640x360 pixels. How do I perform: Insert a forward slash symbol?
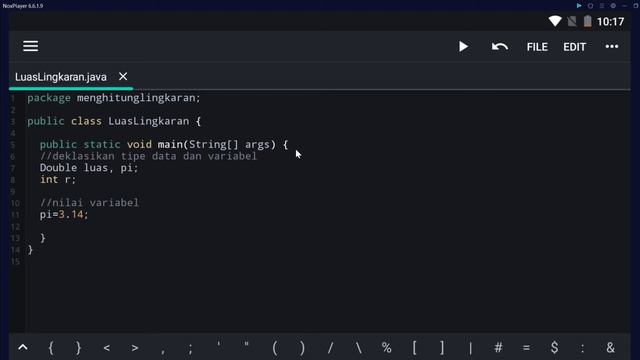point(330,348)
